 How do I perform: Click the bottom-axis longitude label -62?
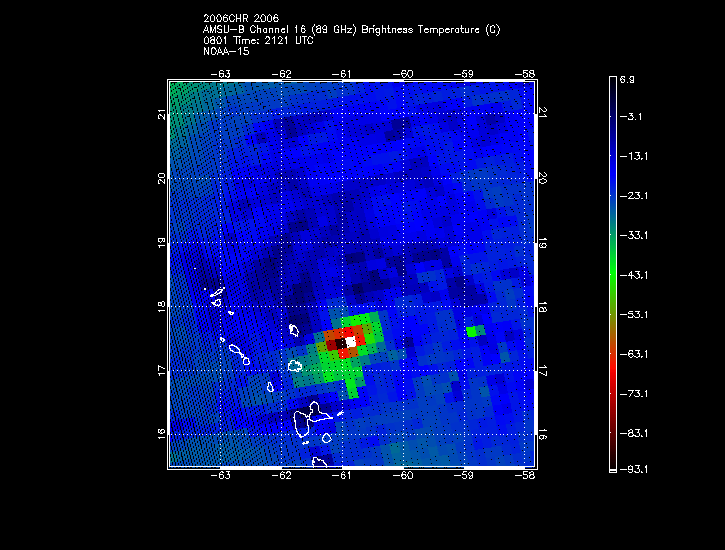[282, 476]
